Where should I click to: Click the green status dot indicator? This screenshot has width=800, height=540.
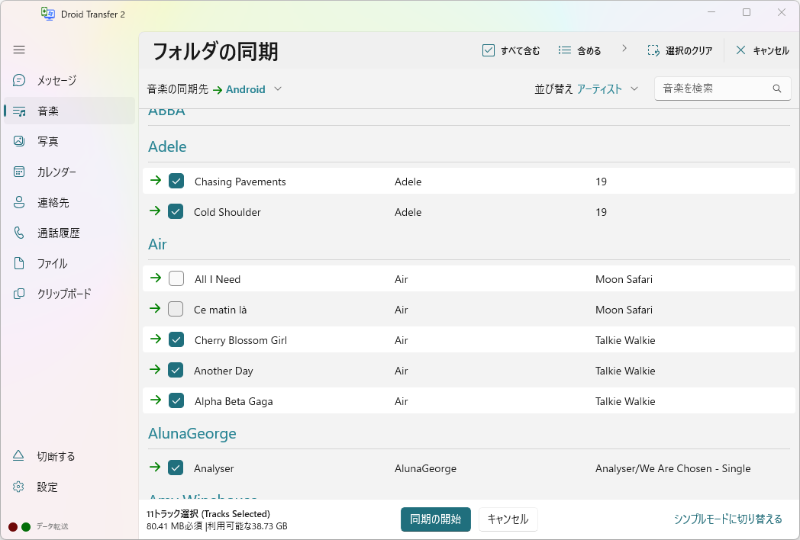pos(26,526)
